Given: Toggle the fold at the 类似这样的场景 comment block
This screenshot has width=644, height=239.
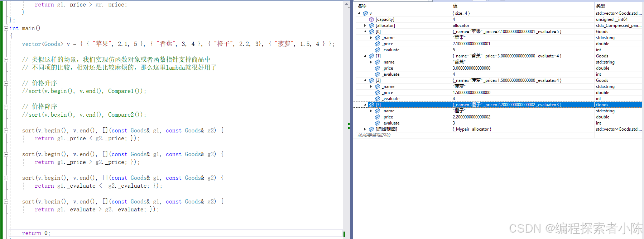Looking at the screenshot, I should [x=6, y=60].
